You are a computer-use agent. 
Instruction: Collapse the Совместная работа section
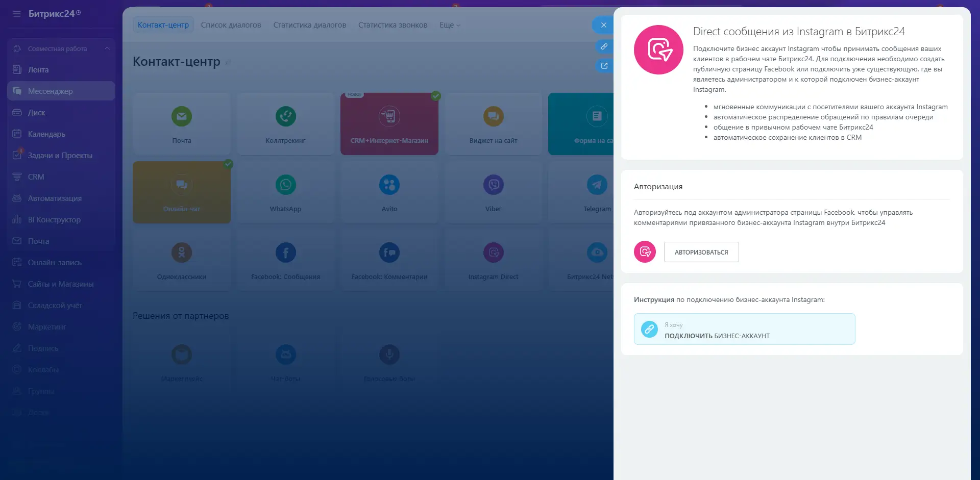click(x=107, y=48)
